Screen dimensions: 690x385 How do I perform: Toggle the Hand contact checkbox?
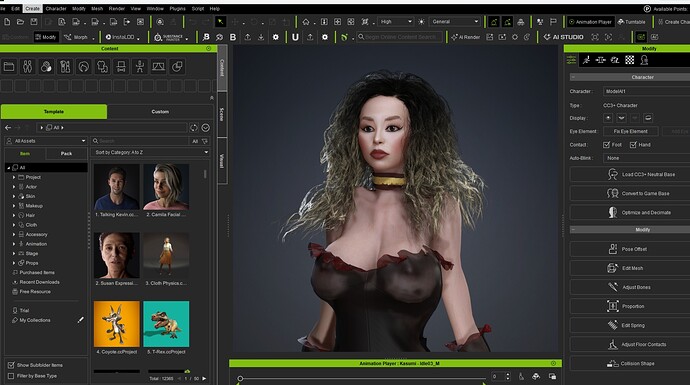633,145
